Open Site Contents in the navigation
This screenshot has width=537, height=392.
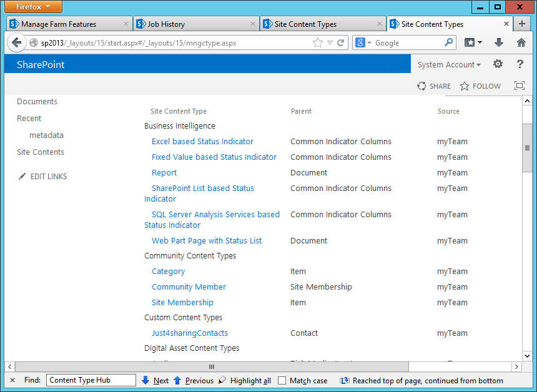41,152
